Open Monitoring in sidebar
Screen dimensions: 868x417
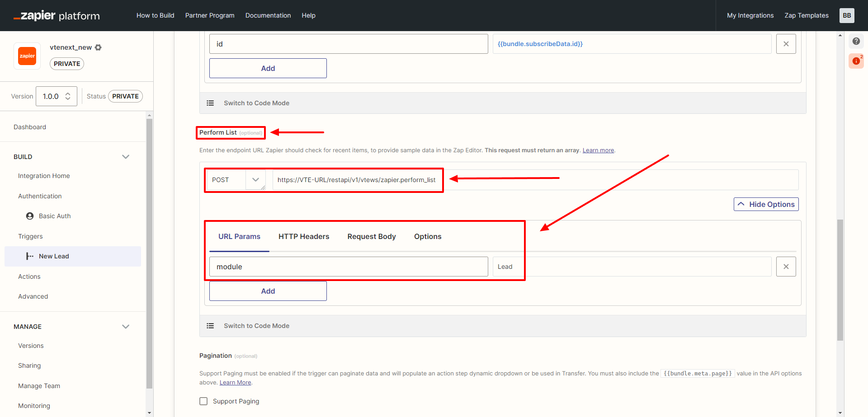34,406
